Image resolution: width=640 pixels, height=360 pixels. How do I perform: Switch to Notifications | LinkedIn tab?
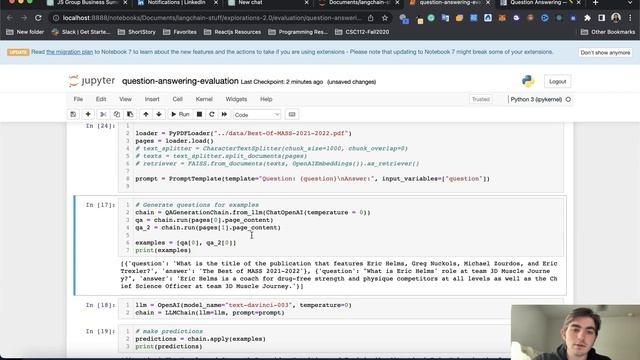[177, 3]
